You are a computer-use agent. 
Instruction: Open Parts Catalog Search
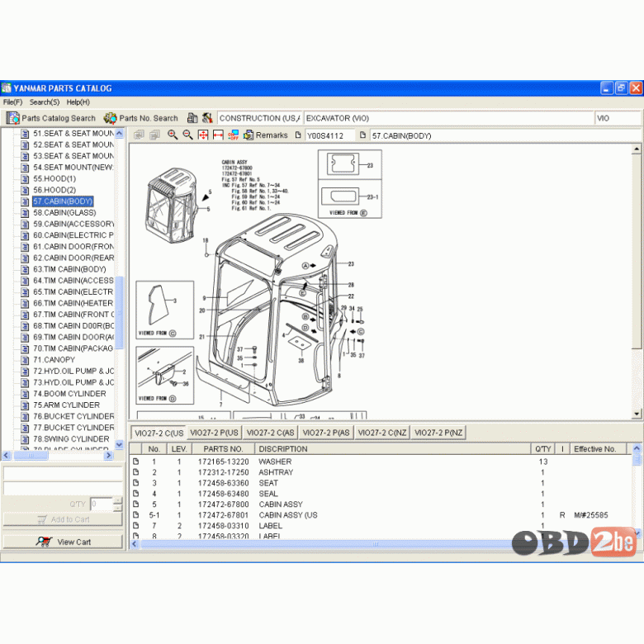click(x=51, y=118)
